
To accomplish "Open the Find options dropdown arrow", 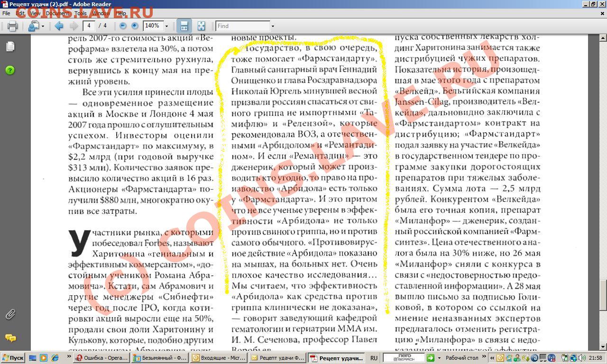I will pyautogui.click(x=273, y=26).
